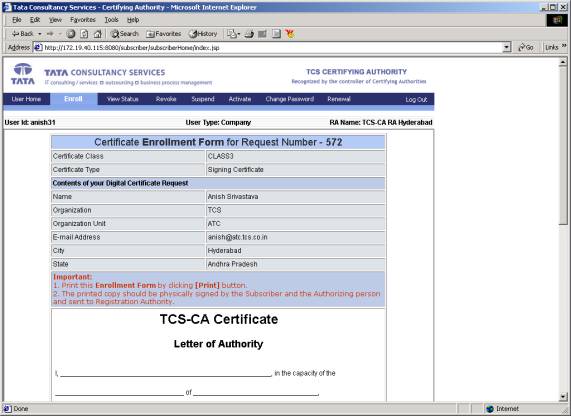Open the Suspend tab

(203, 99)
